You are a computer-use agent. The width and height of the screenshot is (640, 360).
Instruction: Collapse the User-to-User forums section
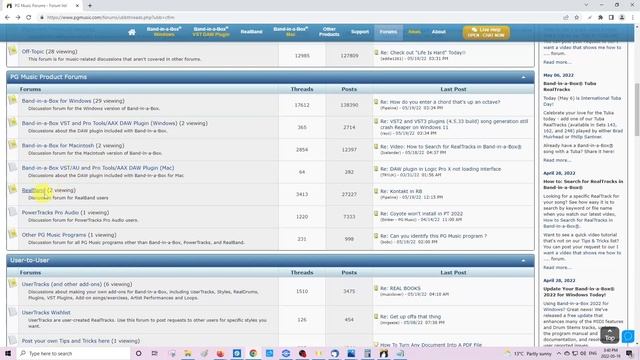coord(524,260)
